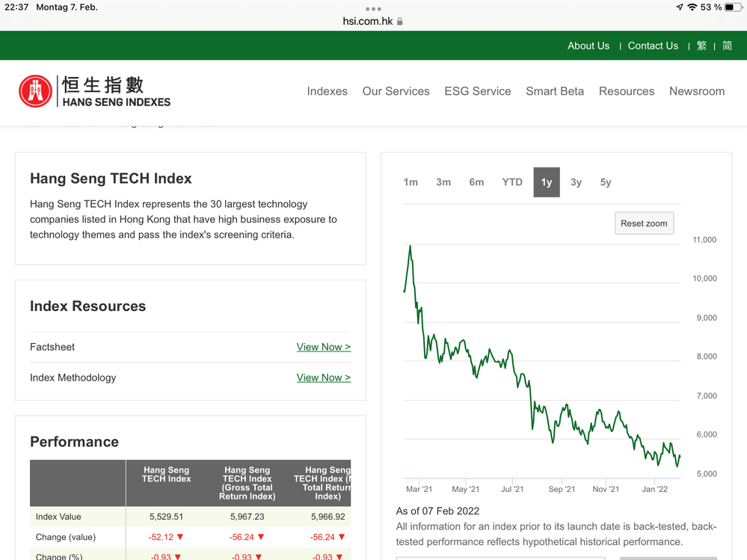Open the Our Services menu
This screenshot has width=747, height=560.
396,91
